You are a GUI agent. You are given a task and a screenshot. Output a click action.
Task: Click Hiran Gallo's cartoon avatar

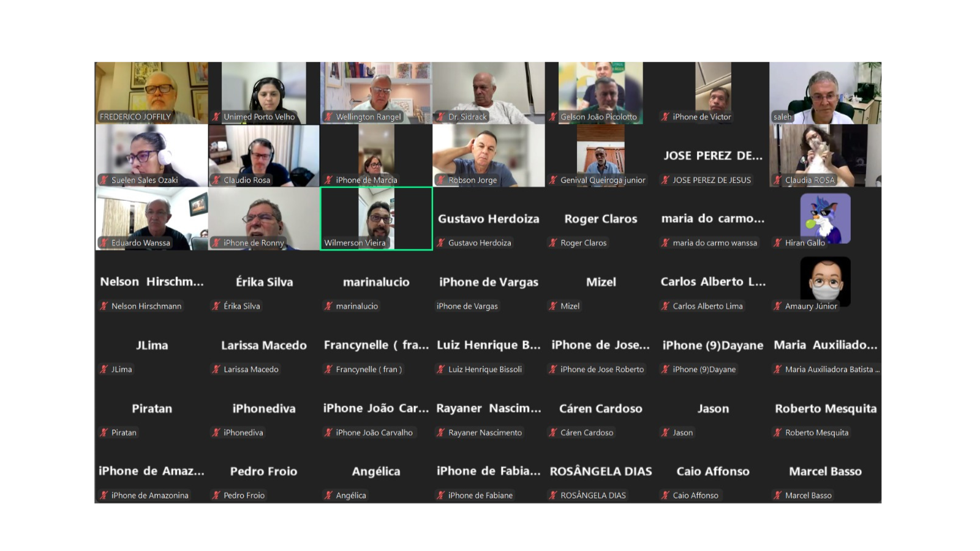(826, 219)
